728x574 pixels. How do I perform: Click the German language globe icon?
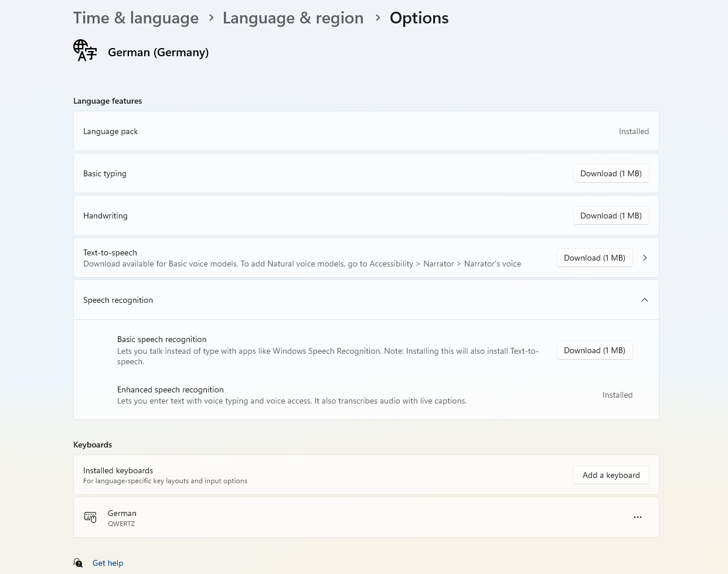[x=85, y=51]
